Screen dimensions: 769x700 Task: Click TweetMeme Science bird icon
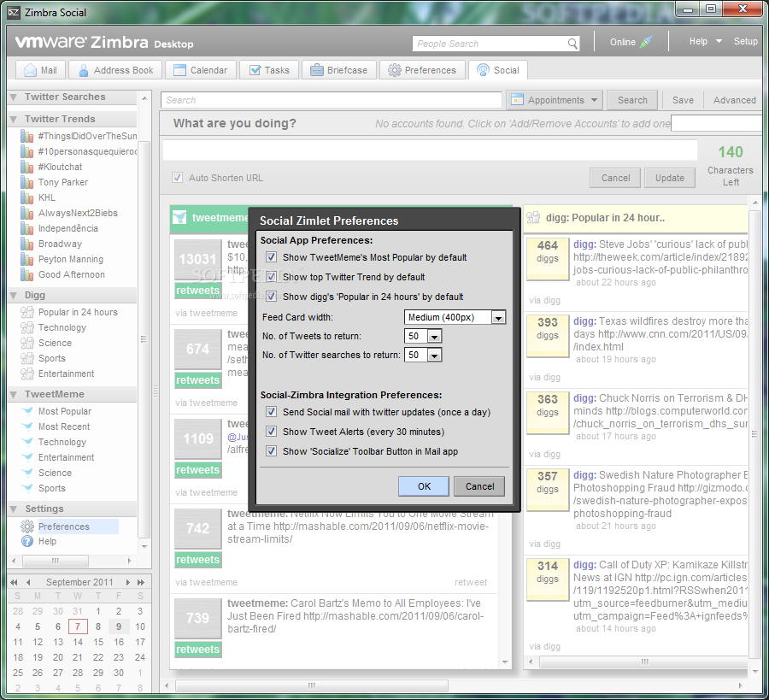tap(27, 473)
